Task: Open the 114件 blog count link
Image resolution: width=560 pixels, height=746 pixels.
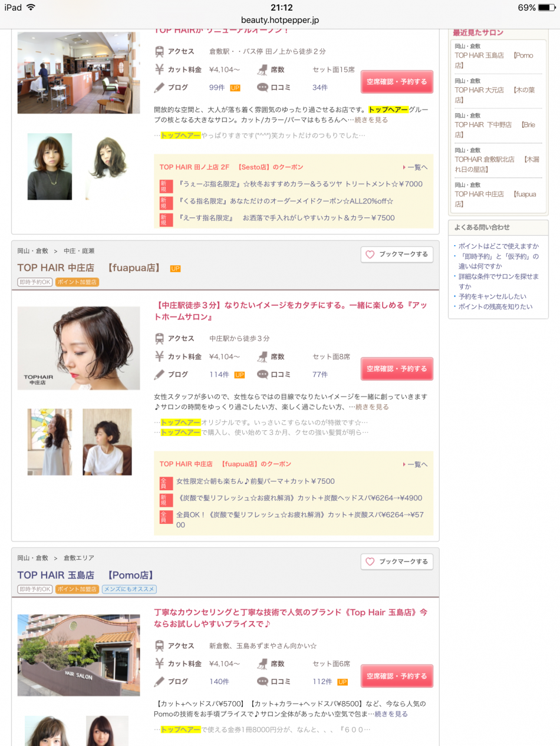Action: pos(219,375)
